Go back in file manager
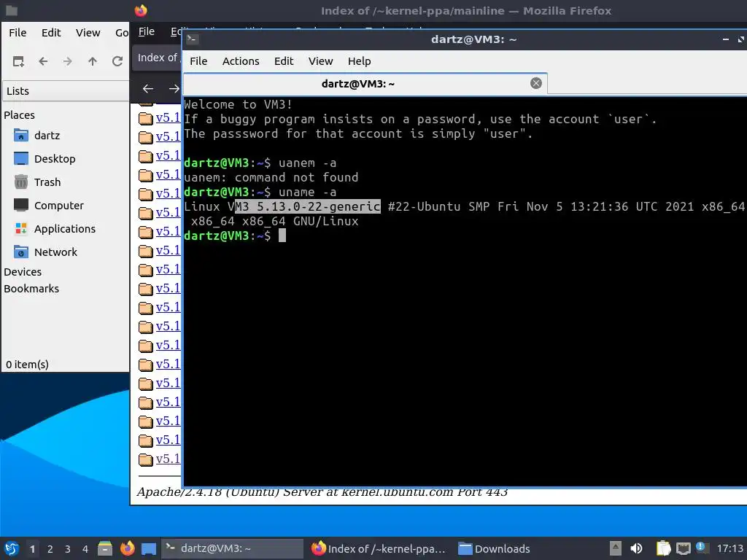The image size is (747, 560). tap(43, 61)
